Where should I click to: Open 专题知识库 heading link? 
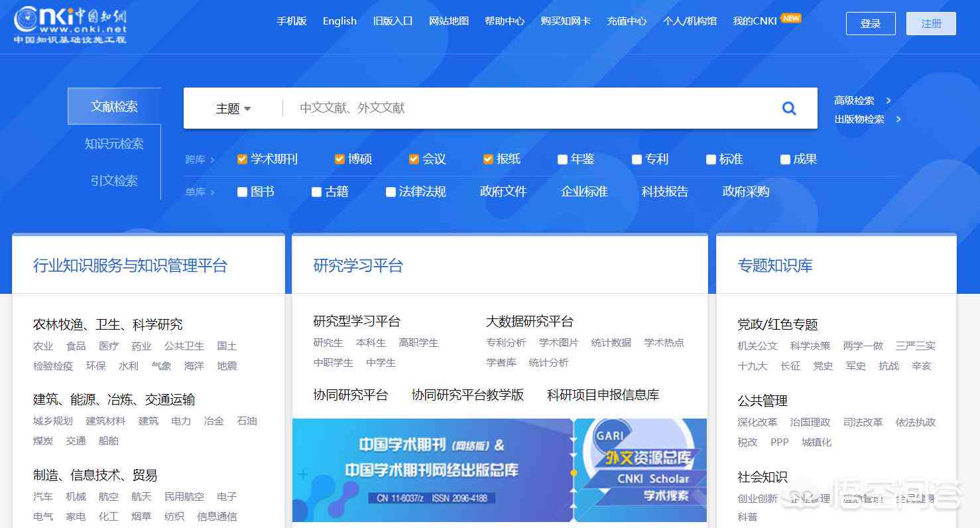[775, 266]
